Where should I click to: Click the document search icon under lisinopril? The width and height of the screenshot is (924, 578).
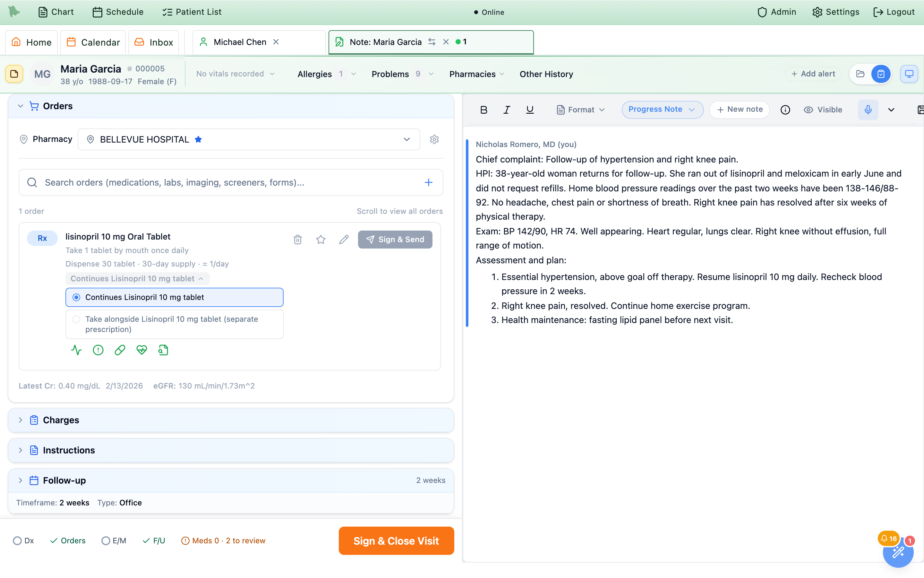(x=163, y=350)
